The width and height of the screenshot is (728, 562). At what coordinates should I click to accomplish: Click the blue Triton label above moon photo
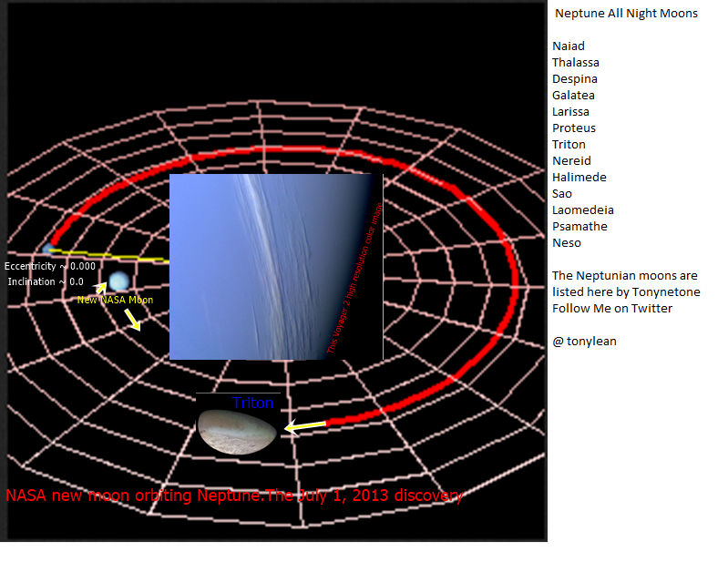pyautogui.click(x=252, y=403)
